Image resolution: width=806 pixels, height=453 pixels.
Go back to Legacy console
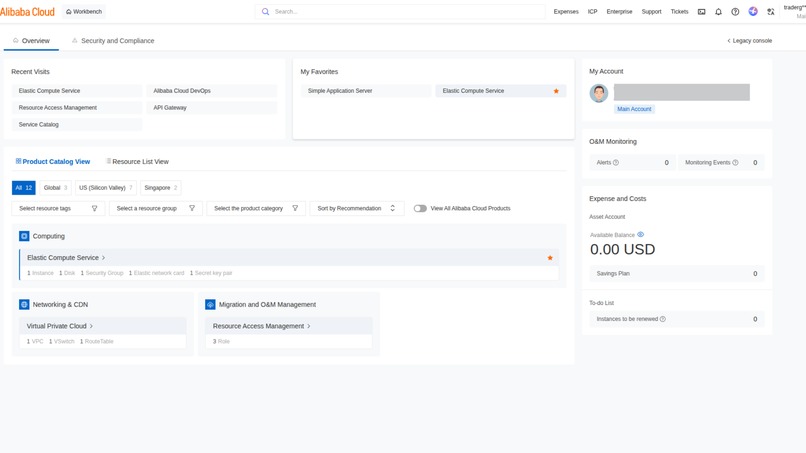749,41
